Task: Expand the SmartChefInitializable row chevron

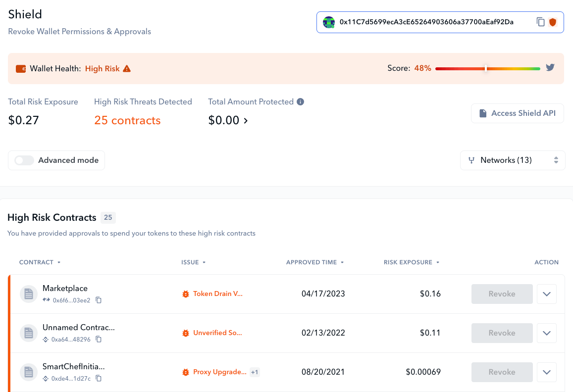Action: [x=547, y=372]
